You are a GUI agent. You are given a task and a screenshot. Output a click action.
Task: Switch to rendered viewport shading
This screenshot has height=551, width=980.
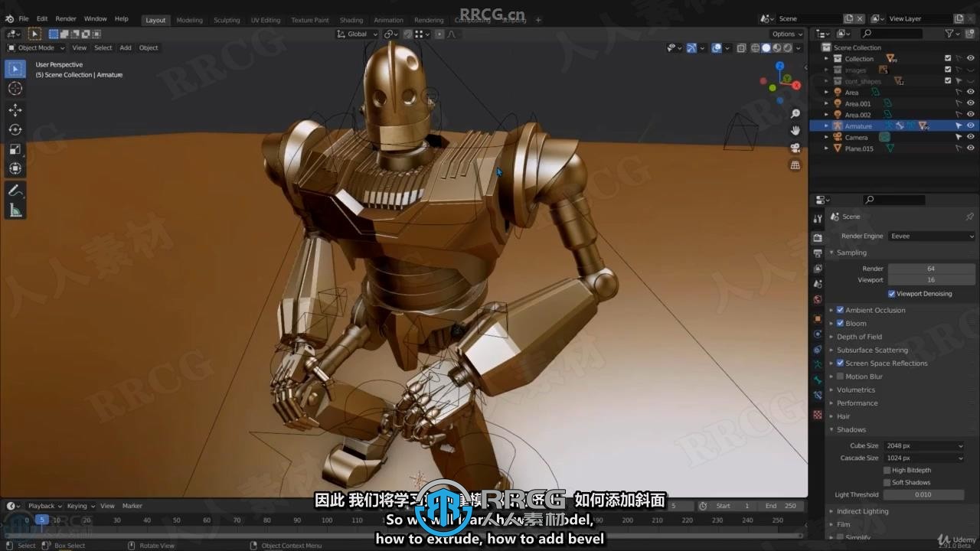point(787,47)
